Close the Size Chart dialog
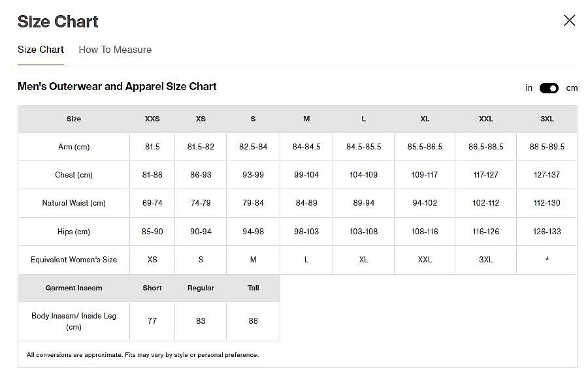588x387 pixels. point(569,21)
